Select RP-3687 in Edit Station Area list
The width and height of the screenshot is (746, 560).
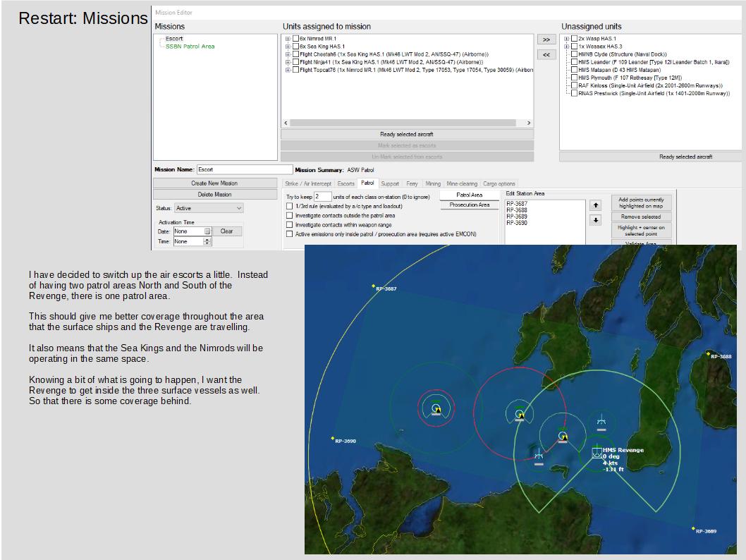point(517,204)
